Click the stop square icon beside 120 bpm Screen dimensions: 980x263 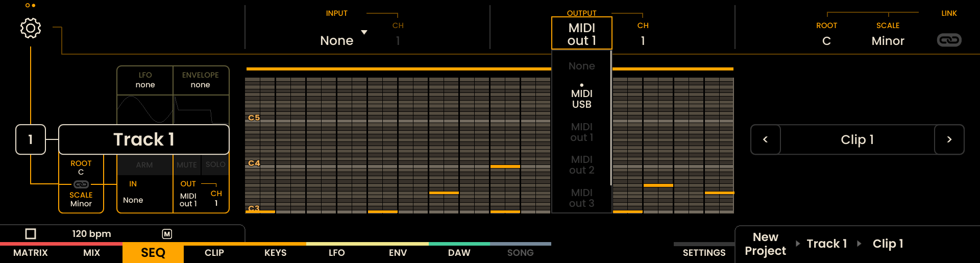[x=31, y=234]
